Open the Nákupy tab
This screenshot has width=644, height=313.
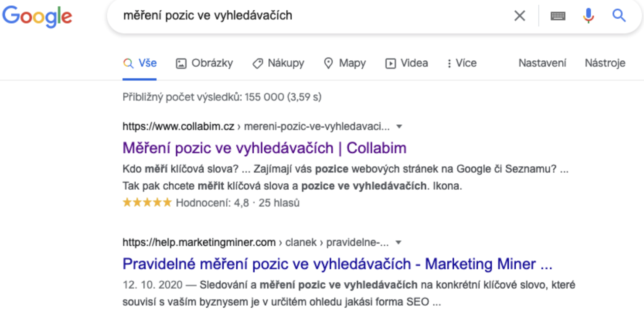point(278,63)
